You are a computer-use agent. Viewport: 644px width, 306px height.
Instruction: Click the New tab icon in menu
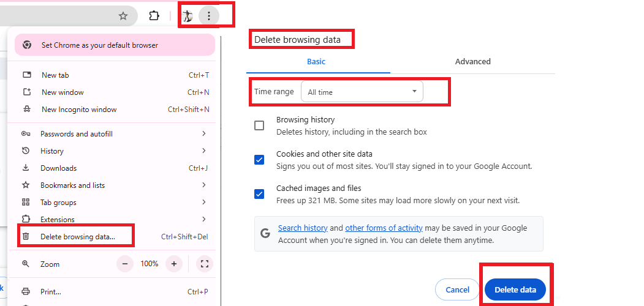pyautogui.click(x=27, y=75)
